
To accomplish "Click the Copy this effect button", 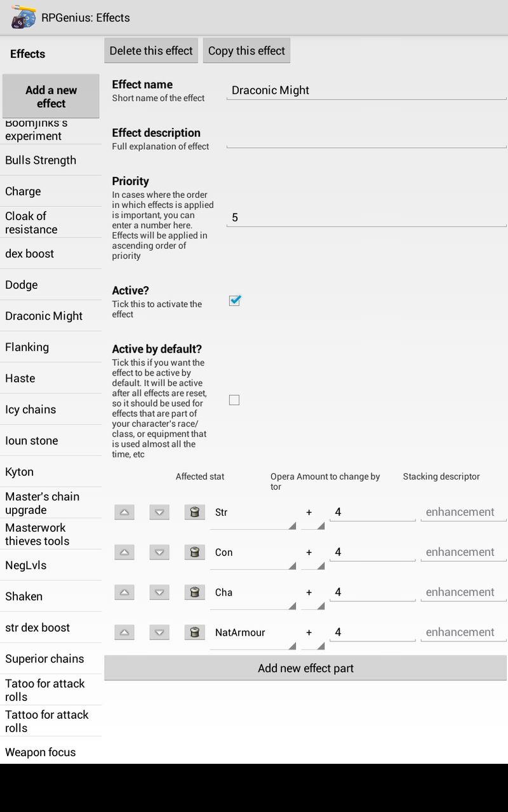I will coord(246,50).
